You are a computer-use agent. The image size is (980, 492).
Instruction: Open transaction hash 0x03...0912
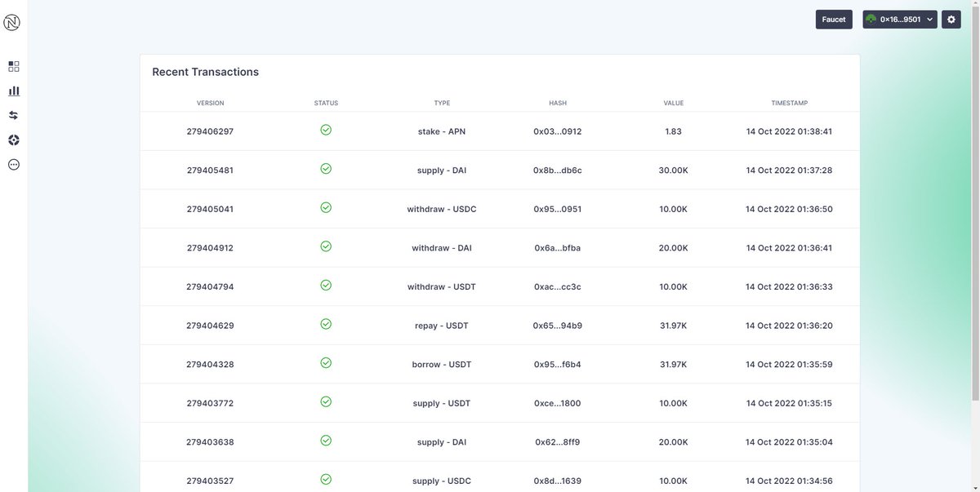pos(558,131)
